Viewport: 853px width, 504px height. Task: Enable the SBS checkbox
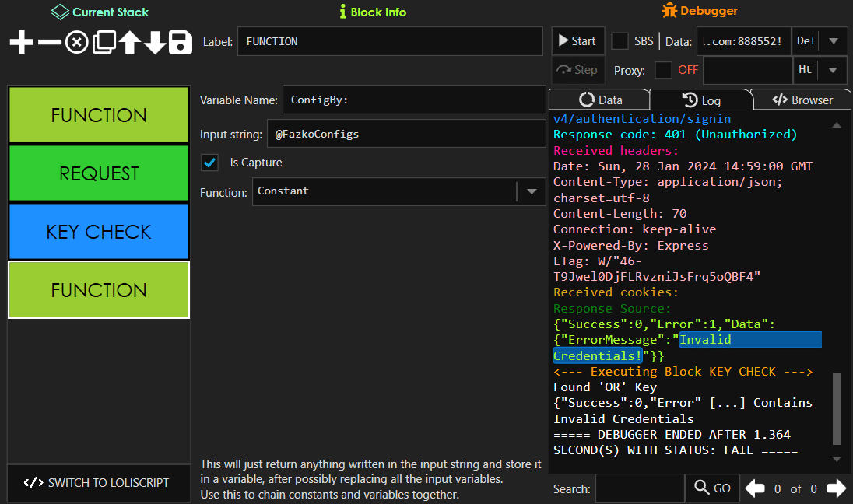[619, 41]
